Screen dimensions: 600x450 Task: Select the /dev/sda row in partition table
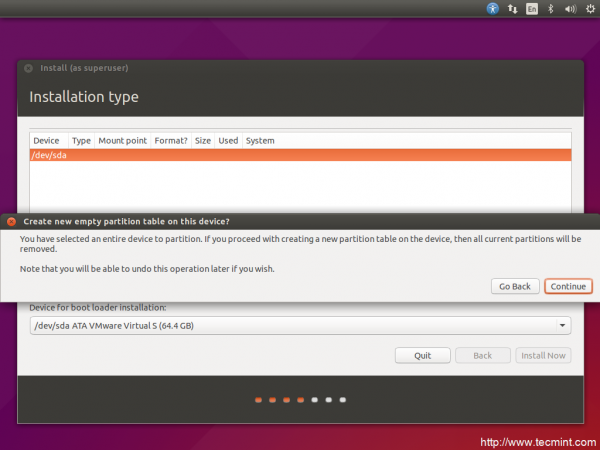[x=300, y=155]
